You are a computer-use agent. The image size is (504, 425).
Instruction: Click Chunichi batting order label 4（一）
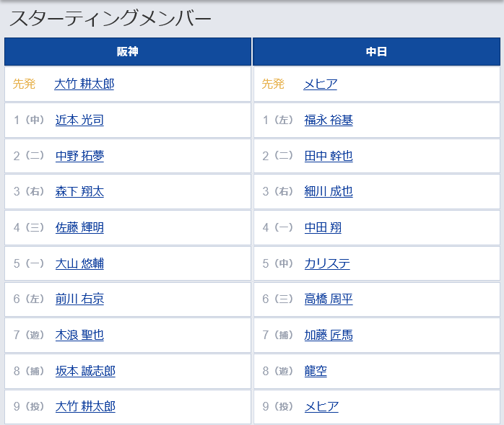pyautogui.click(x=278, y=227)
